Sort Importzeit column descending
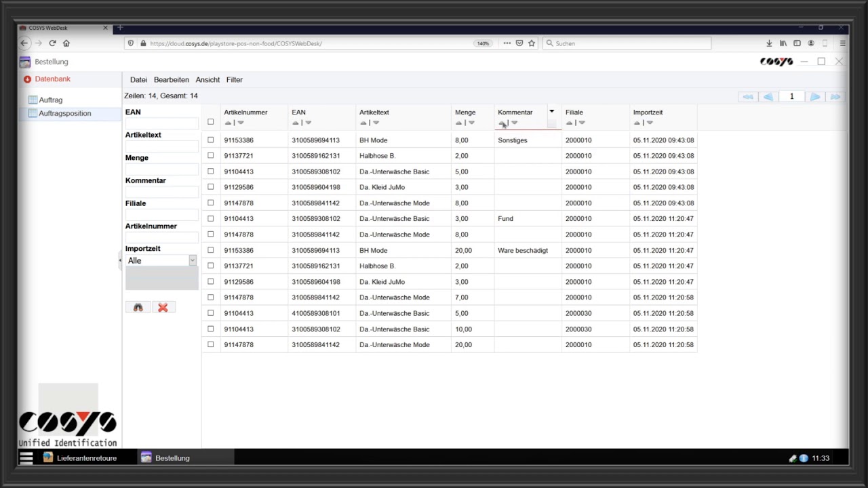This screenshot has height=488, width=868. click(x=650, y=123)
